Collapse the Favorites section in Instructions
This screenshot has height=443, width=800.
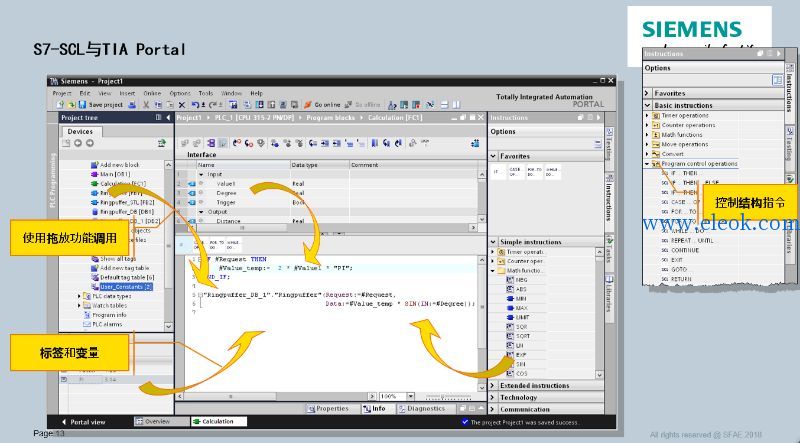[493, 156]
